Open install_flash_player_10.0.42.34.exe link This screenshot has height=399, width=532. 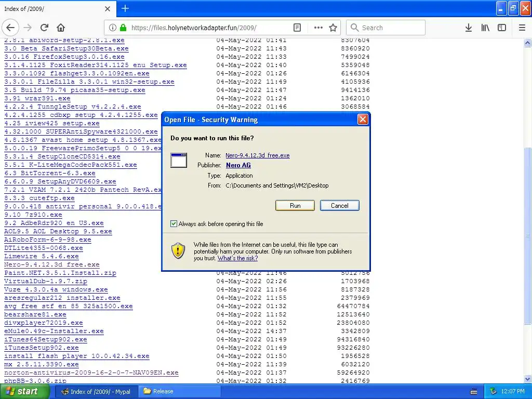77,356
